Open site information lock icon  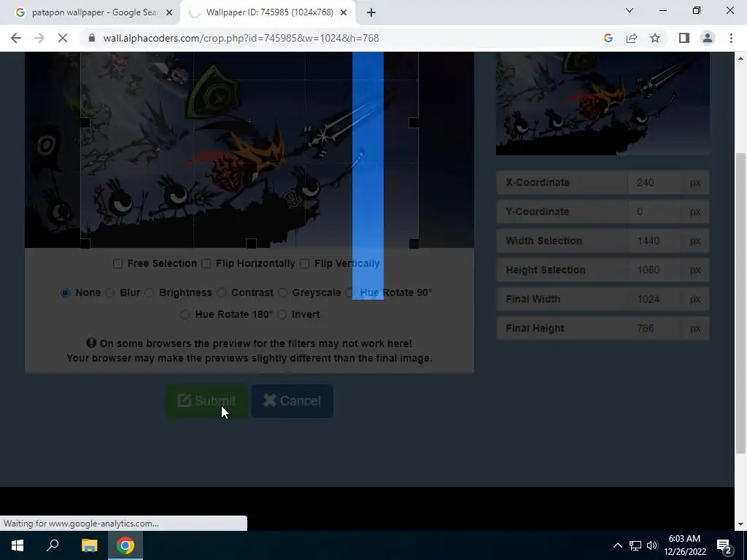(x=92, y=38)
